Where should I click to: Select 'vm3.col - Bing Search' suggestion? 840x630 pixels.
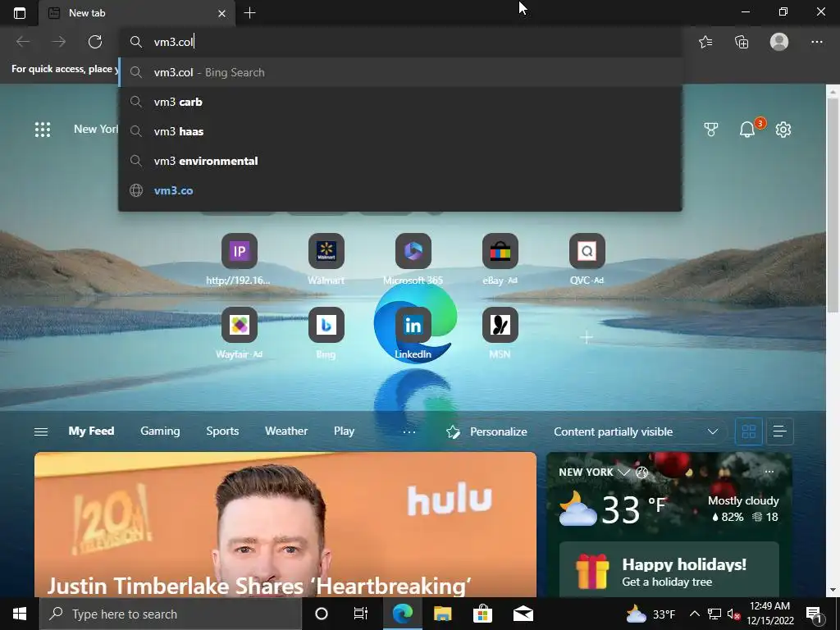(400, 72)
